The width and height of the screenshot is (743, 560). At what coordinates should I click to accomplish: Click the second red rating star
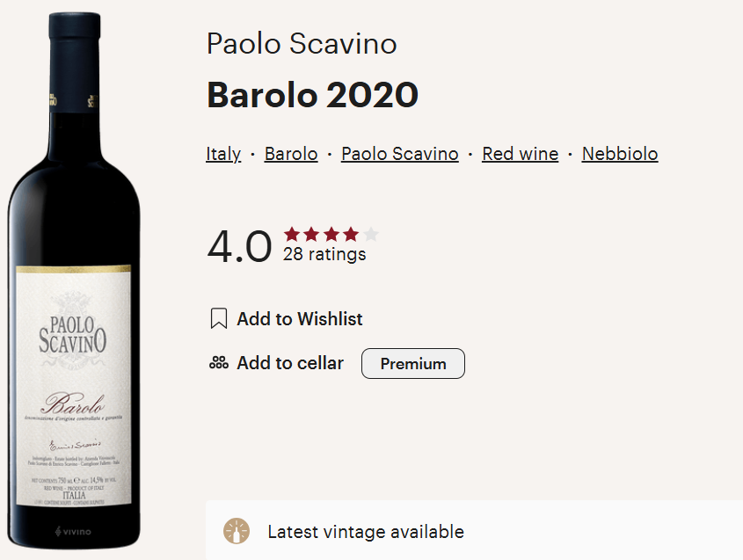tap(312, 234)
